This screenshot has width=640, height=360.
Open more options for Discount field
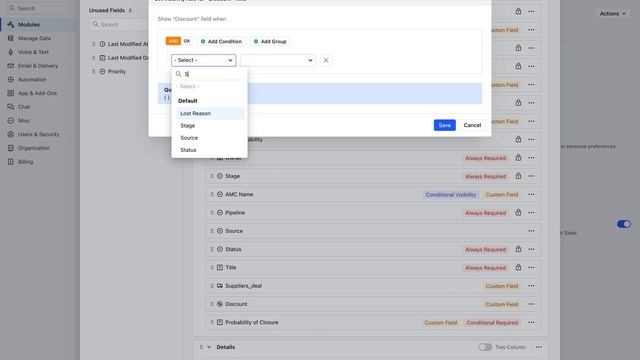pos(531,304)
